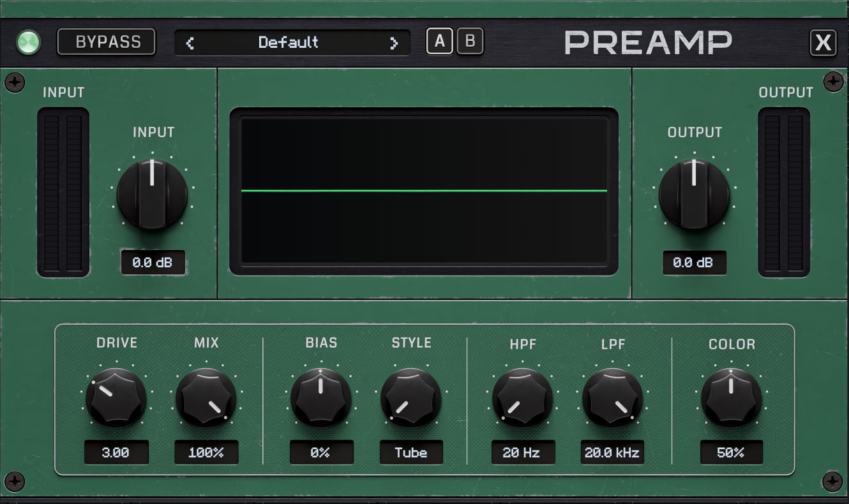Click the COLOR knob
The width and height of the screenshot is (849, 504).
point(732,397)
